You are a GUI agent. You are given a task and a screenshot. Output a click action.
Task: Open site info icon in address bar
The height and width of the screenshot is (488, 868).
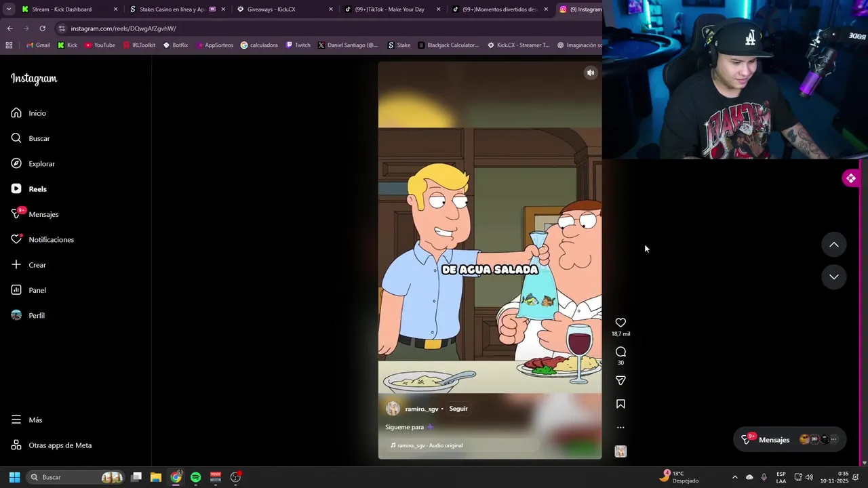coord(62,28)
